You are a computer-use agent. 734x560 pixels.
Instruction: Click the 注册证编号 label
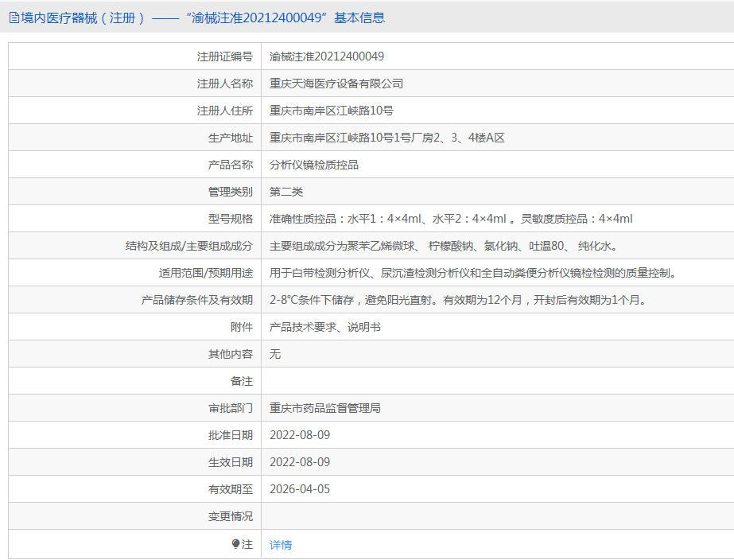click(225, 56)
